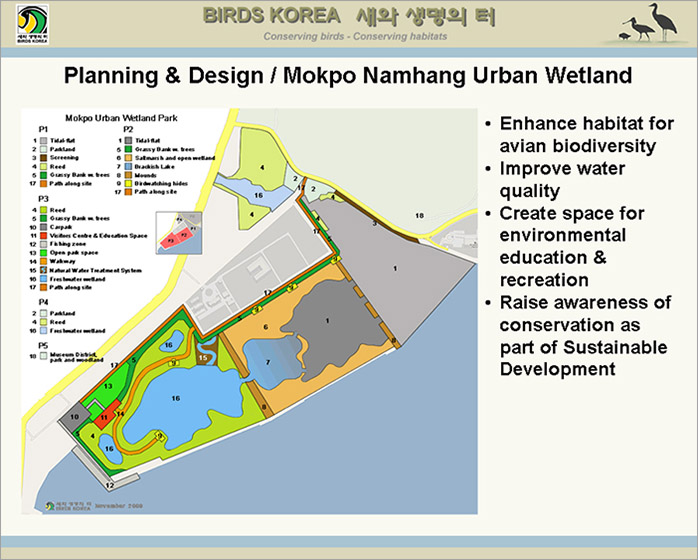Click the Walkway orange legend swatch

pyautogui.click(x=43, y=261)
